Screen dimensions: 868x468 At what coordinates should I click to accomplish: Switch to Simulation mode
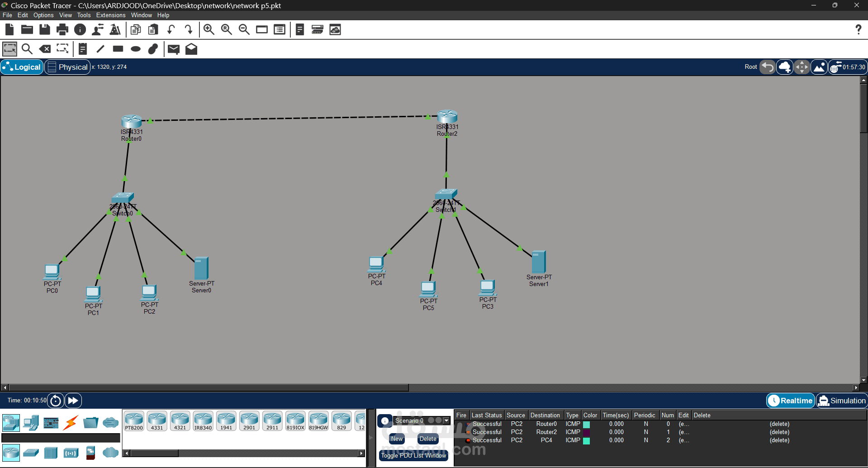coord(842,401)
